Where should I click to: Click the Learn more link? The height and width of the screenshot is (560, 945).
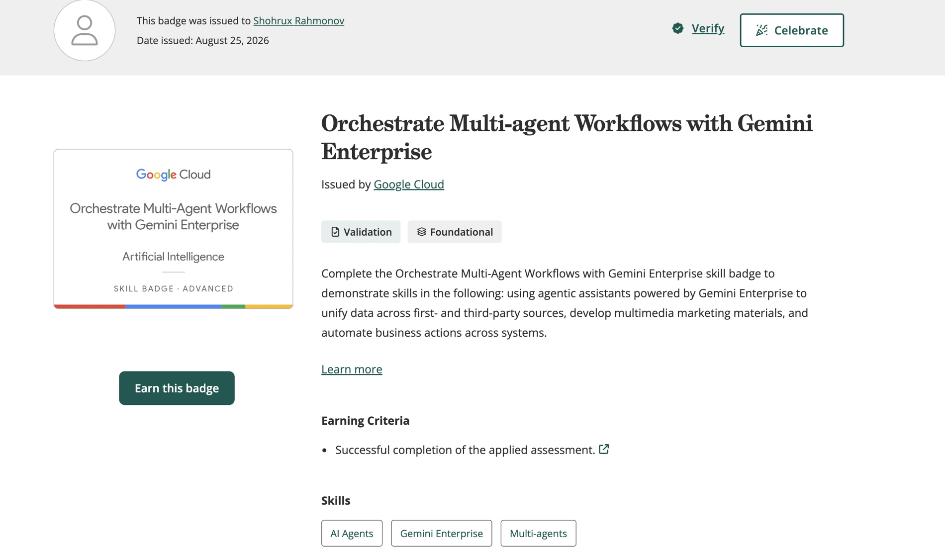point(352,369)
